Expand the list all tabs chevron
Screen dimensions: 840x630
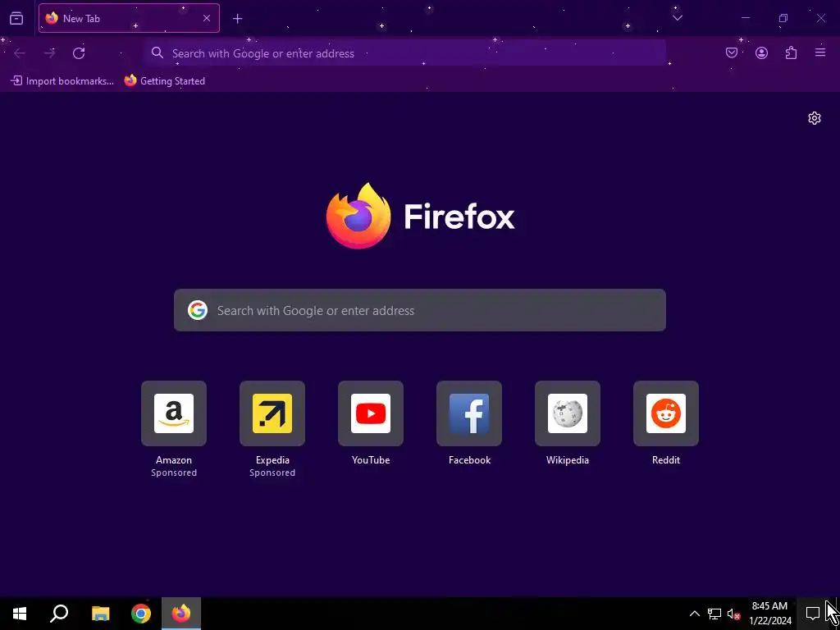pyautogui.click(x=678, y=18)
